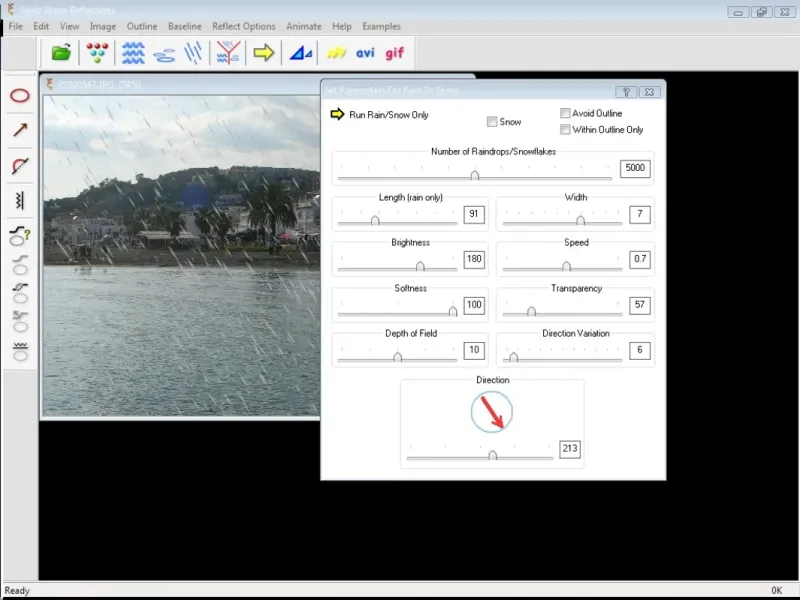Click the Direction angle value box

[x=570, y=450]
